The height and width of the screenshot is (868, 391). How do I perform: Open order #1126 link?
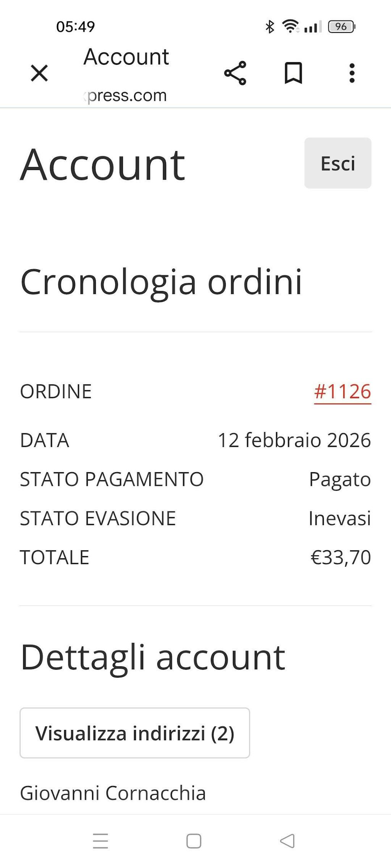[x=342, y=392]
